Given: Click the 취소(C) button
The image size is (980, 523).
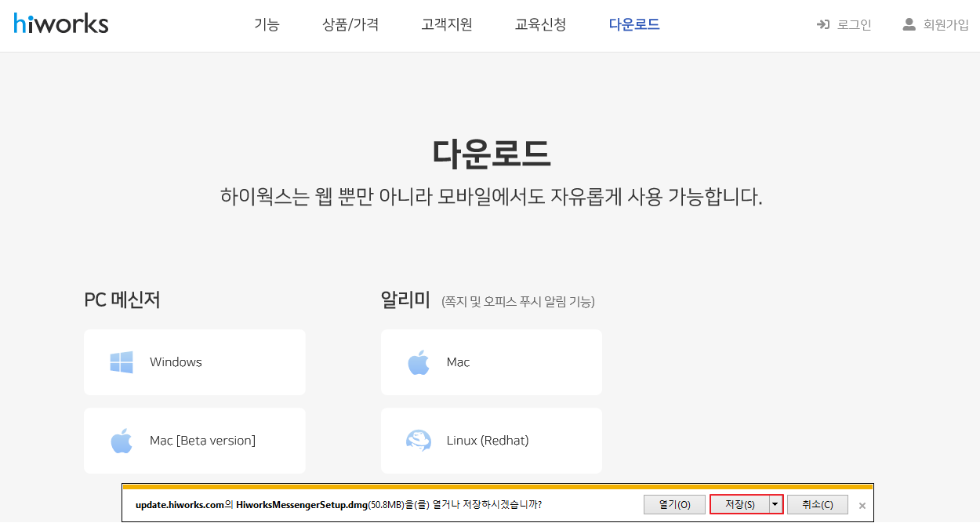Looking at the screenshot, I should 818,504.
